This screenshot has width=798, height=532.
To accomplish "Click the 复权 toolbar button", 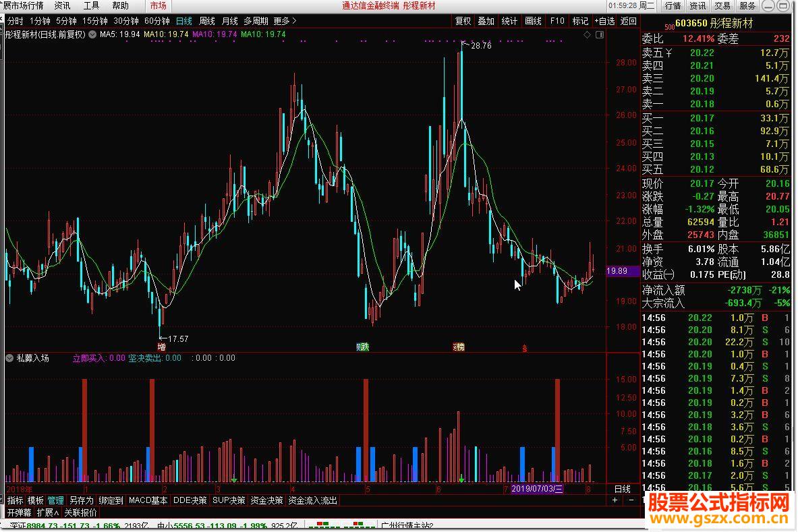I will pos(463,21).
